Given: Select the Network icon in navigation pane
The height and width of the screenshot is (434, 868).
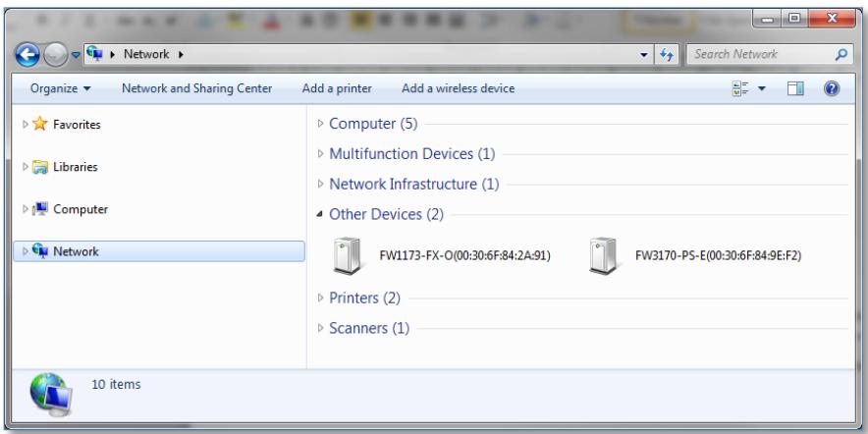Looking at the screenshot, I should pos(40,250).
